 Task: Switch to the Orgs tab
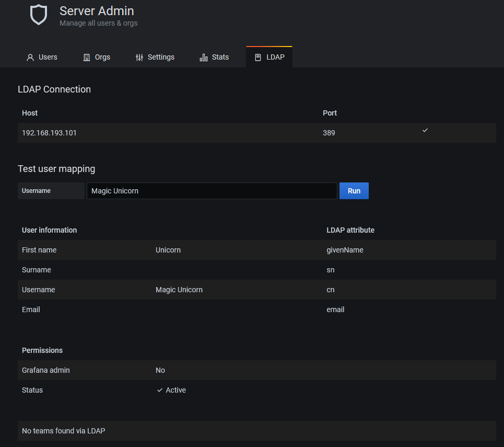tap(97, 58)
